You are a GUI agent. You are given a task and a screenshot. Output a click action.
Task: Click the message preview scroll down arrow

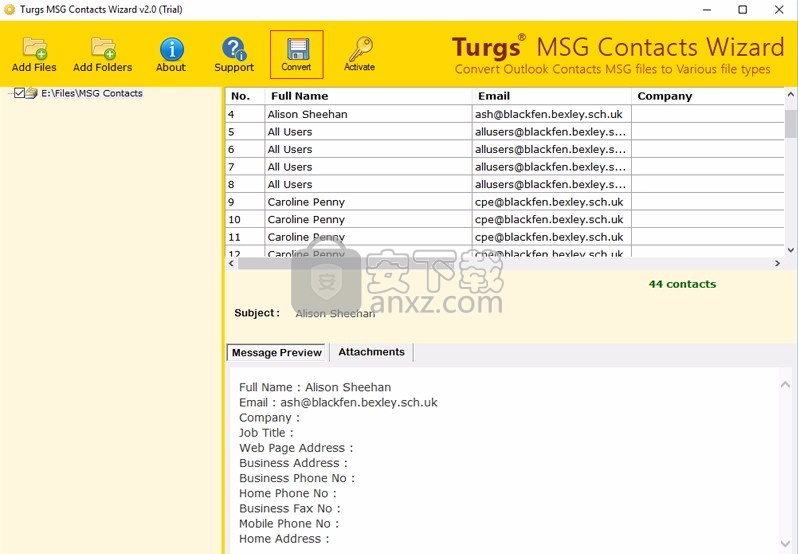(x=785, y=543)
